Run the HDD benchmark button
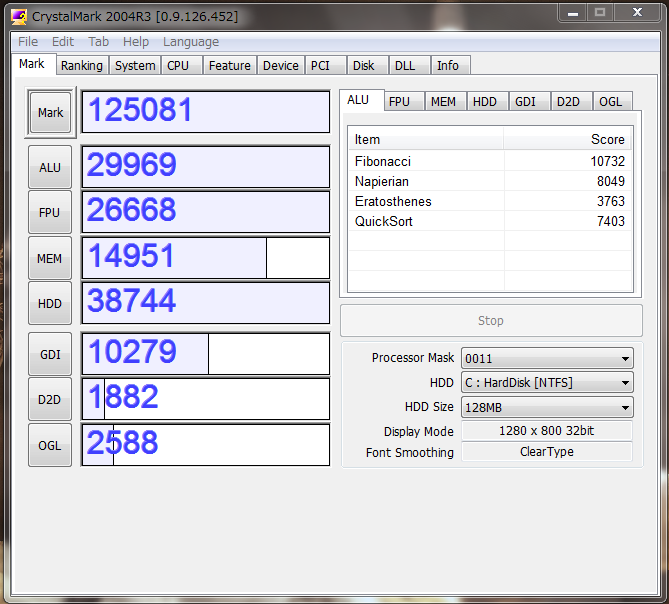This screenshot has width=669, height=604. tap(50, 303)
